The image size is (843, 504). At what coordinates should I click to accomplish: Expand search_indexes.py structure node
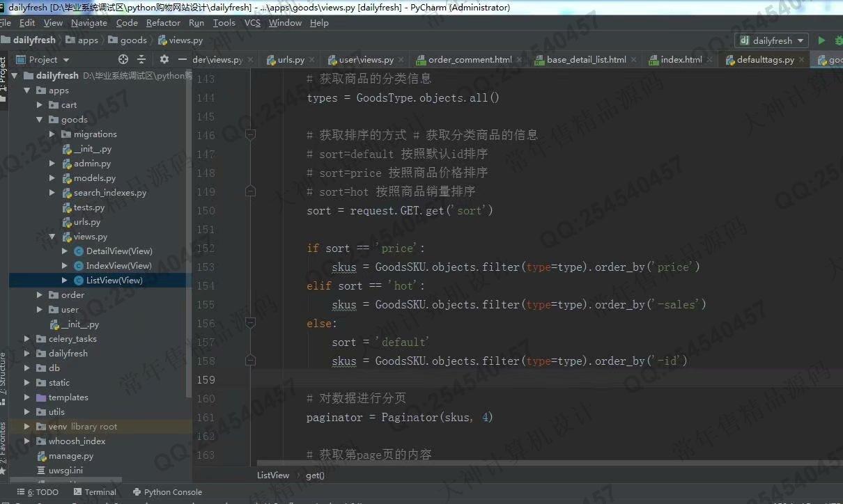click(52, 193)
